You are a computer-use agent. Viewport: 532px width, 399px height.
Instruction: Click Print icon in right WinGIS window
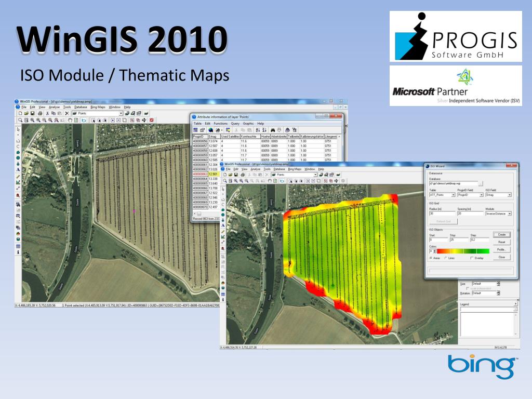243,175
